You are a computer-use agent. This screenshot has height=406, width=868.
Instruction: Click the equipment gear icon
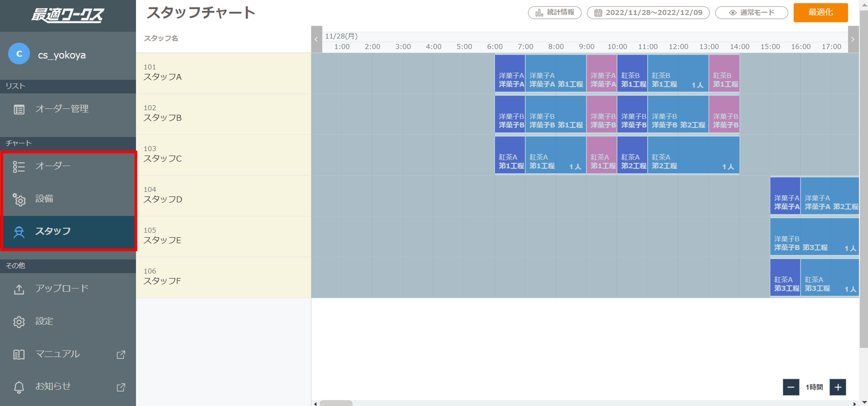pos(19,199)
